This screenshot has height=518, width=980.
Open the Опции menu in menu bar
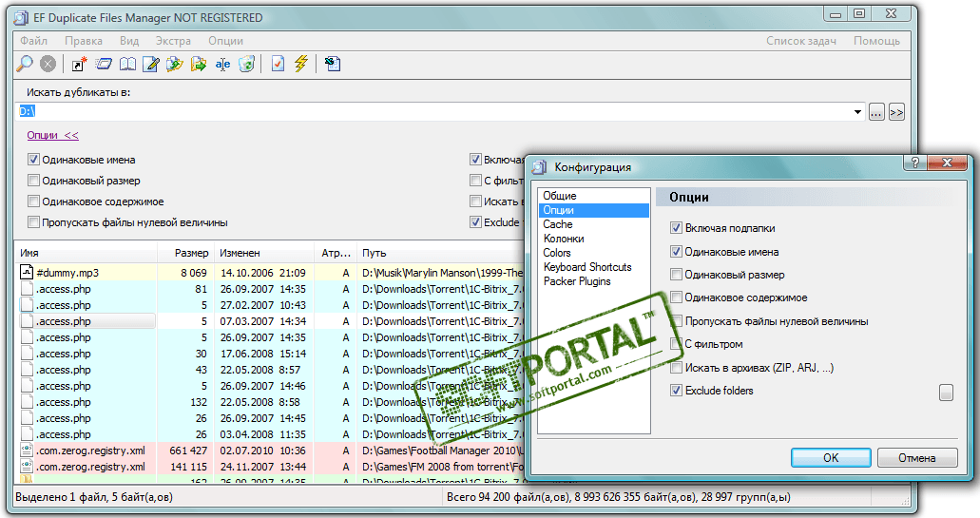[x=225, y=41]
